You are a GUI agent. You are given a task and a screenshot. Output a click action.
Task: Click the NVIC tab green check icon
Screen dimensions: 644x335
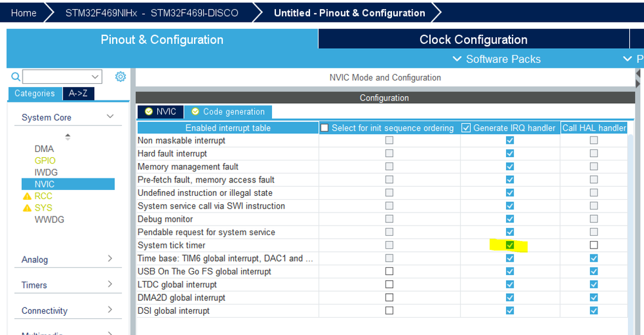click(149, 111)
